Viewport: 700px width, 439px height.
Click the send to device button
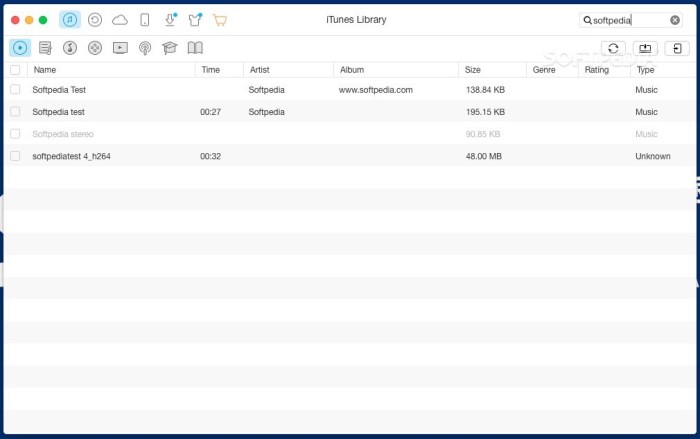[x=677, y=48]
